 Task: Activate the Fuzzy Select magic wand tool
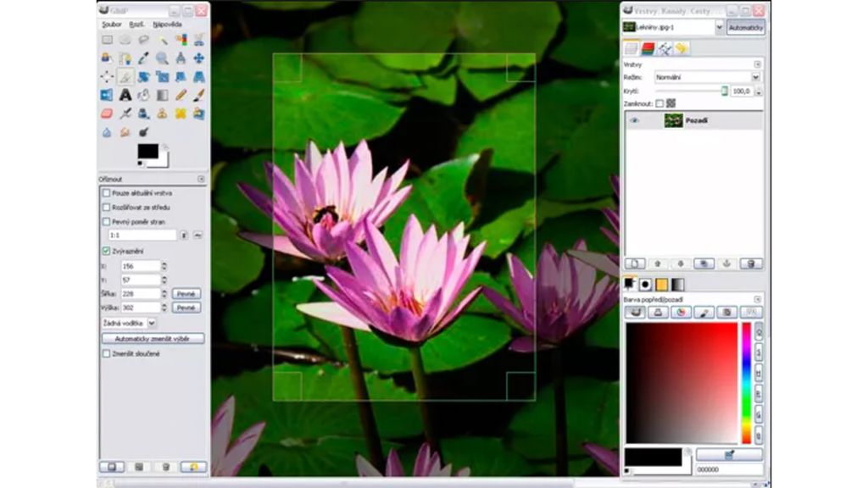tap(164, 40)
